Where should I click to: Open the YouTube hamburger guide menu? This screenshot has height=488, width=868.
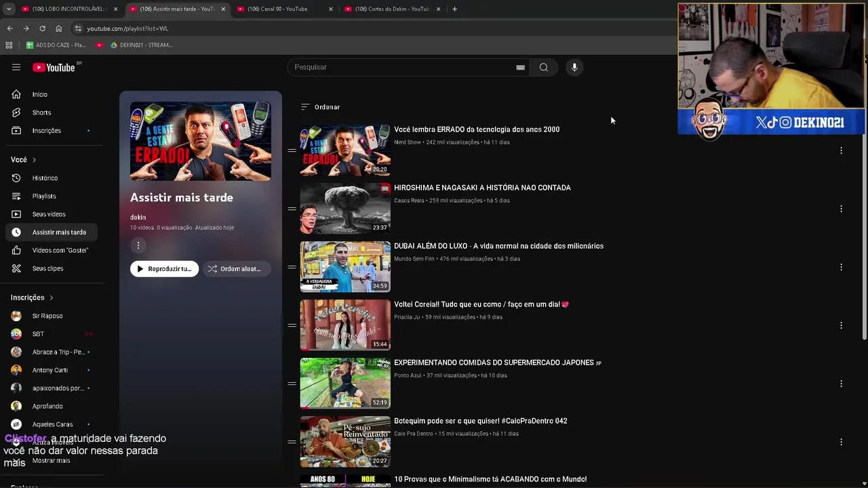[16, 67]
